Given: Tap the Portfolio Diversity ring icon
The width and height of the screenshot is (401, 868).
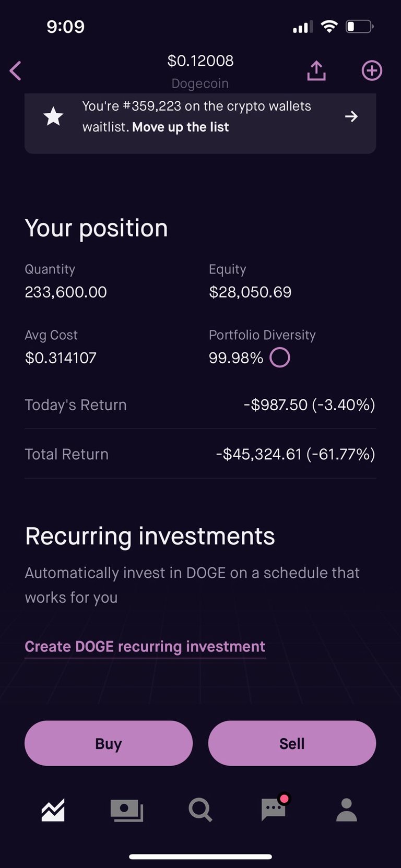Looking at the screenshot, I should pyautogui.click(x=280, y=358).
